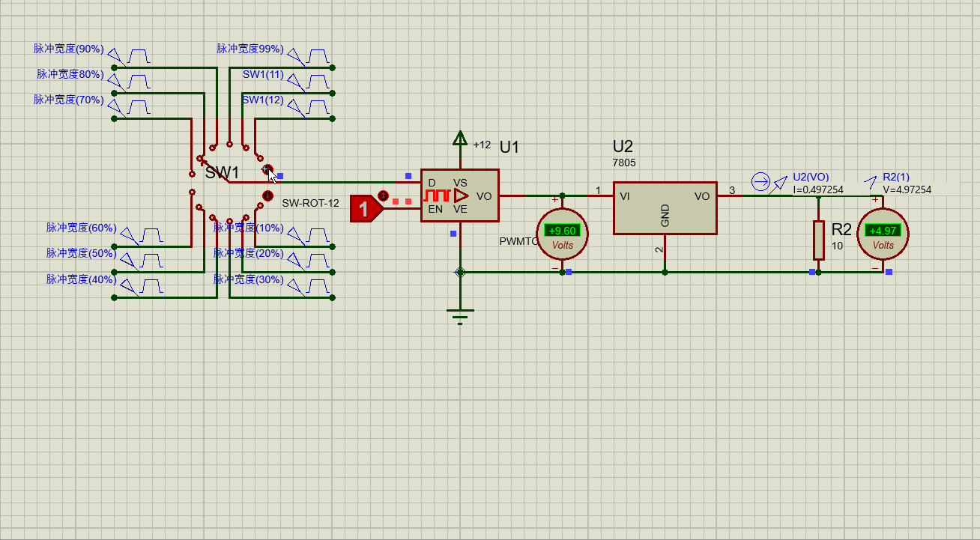Step SW1 rotary switch with upper red button

point(268,171)
